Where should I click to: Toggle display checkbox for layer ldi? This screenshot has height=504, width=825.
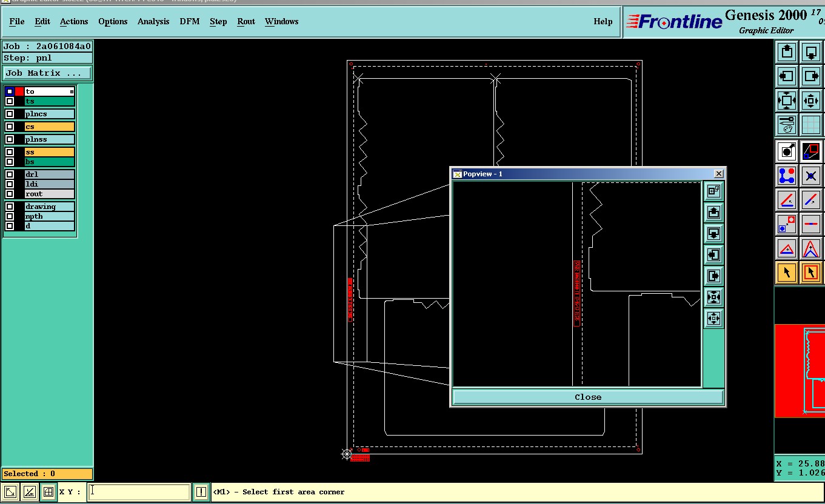10,184
